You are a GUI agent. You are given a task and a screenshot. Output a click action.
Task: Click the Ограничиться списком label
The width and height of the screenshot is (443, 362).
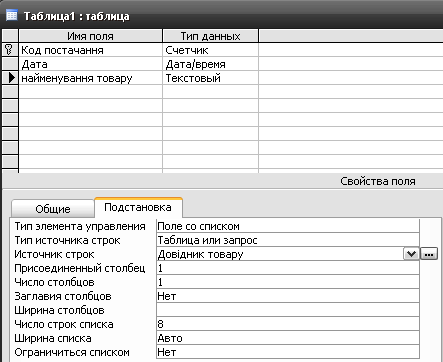pyautogui.click(x=72, y=352)
